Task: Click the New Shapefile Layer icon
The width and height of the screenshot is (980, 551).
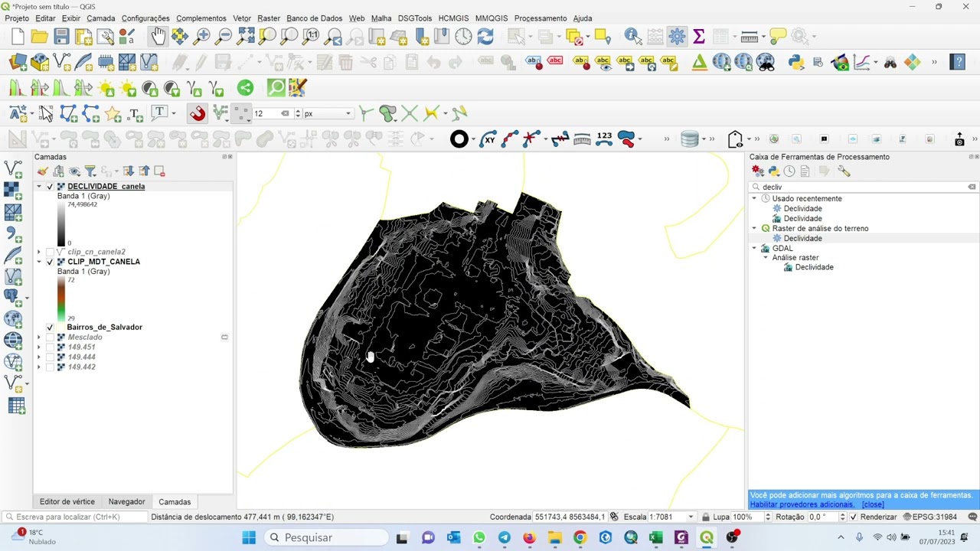Action: pyautogui.click(x=62, y=63)
